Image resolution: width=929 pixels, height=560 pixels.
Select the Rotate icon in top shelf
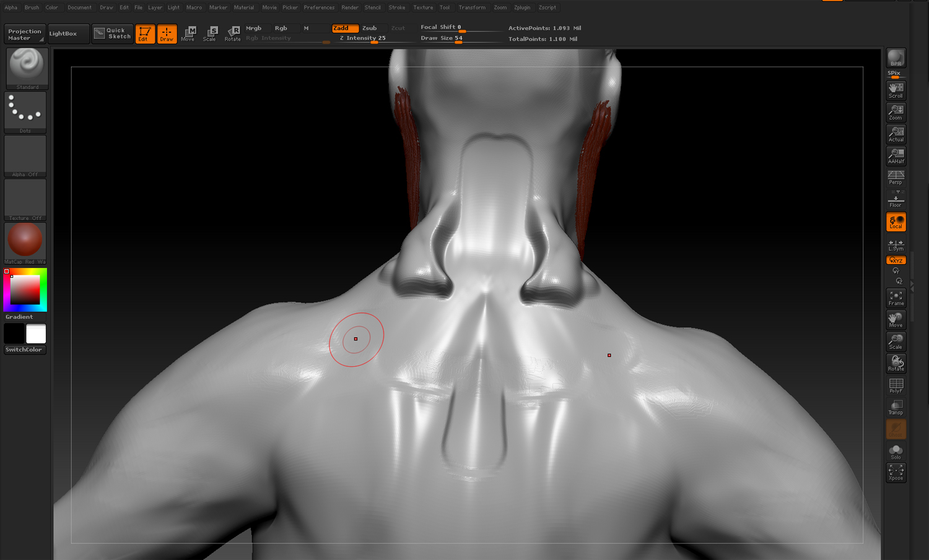tap(233, 33)
